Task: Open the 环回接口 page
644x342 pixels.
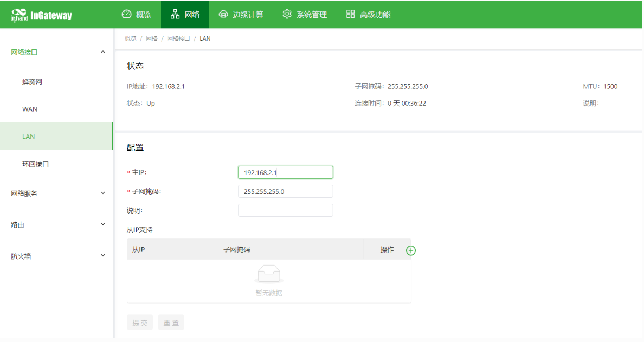Action: 36,164
